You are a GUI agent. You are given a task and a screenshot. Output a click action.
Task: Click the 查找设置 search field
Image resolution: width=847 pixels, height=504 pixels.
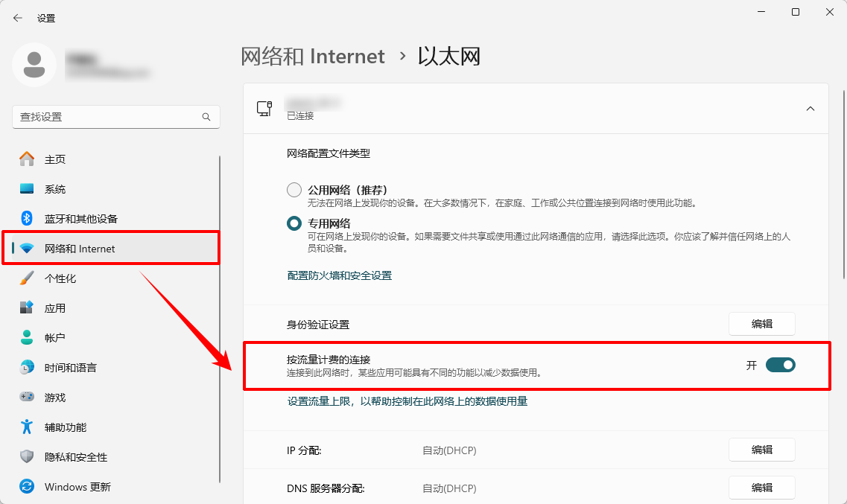[x=116, y=117]
